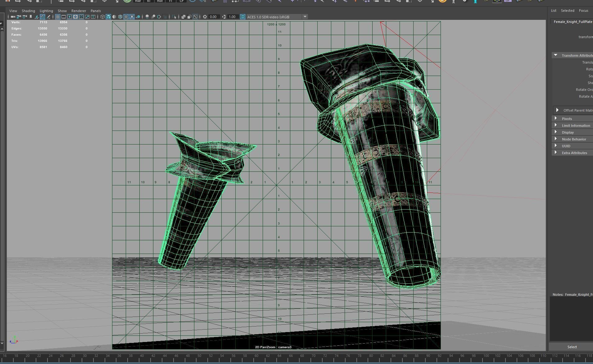The height and width of the screenshot is (364, 593).
Task: Open the Lighting panel menu
Action: tap(46, 11)
